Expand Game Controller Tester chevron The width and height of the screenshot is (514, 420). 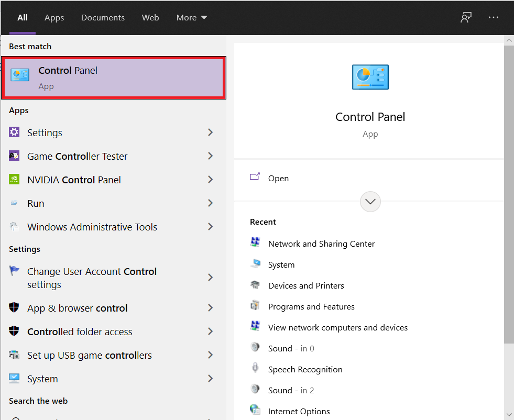[211, 156]
